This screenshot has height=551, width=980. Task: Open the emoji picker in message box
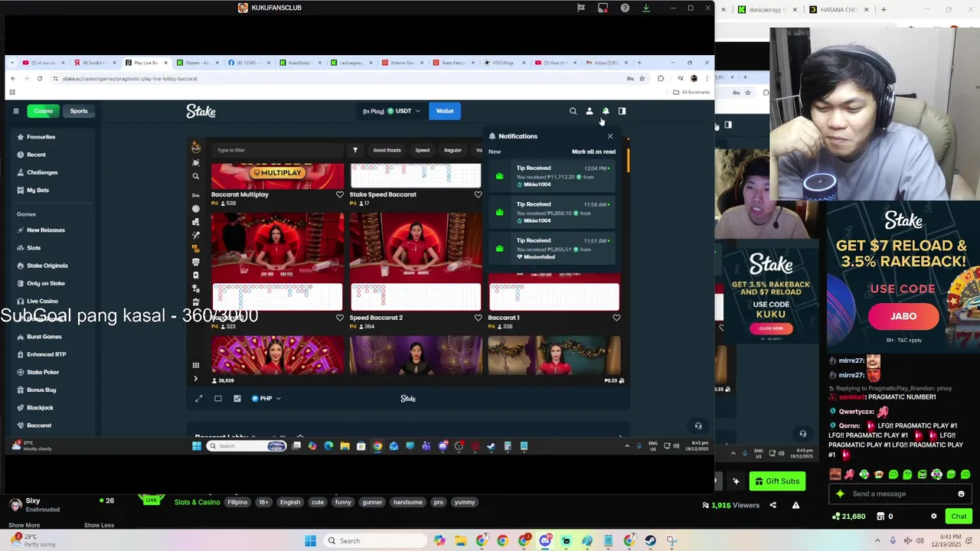(961, 494)
